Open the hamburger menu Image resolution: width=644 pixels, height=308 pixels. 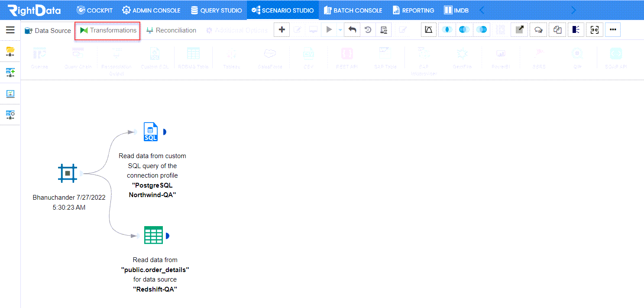pyautogui.click(x=10, y=30)
